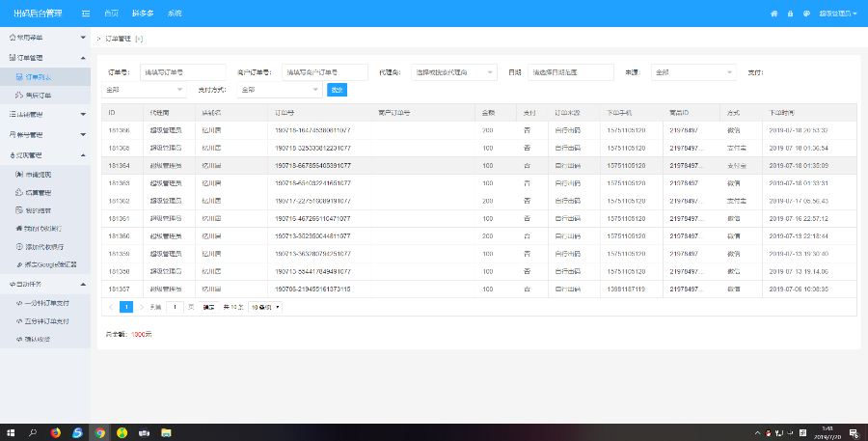Click the Windows Start button
The image size is (868, 441).
tap(11, 432)
